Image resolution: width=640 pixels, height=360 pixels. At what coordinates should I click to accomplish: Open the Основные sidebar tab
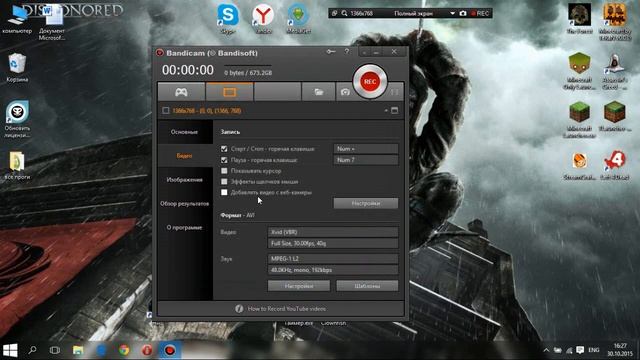pos(185,132)
